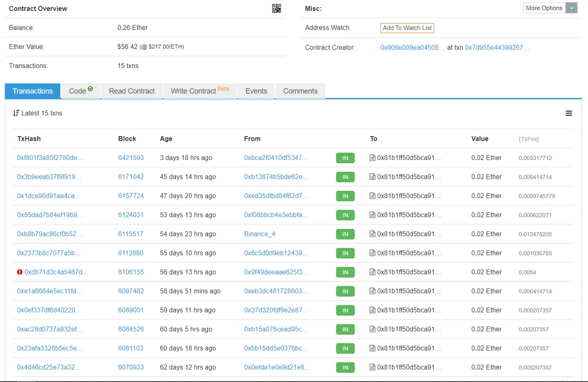Open the Binance_4 sender address
Screen dimensions: 588x382
(x=260, y=234)
